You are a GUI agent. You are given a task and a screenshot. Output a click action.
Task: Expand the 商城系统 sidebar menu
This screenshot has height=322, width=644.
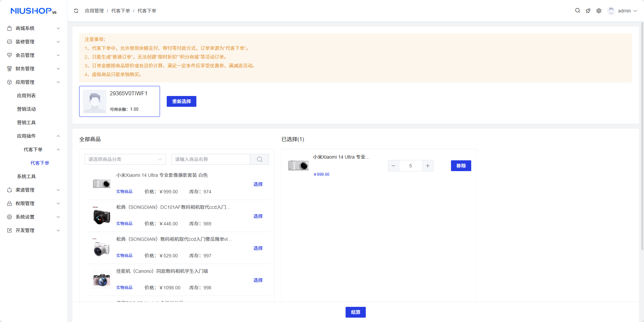(34, 28)
